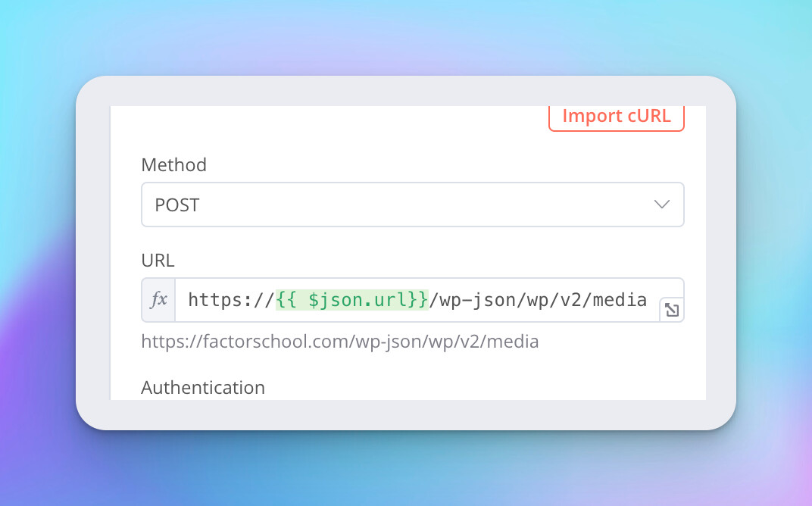
Task: Open the Method combo box showing POST
Action: click(x=412, y=205)
